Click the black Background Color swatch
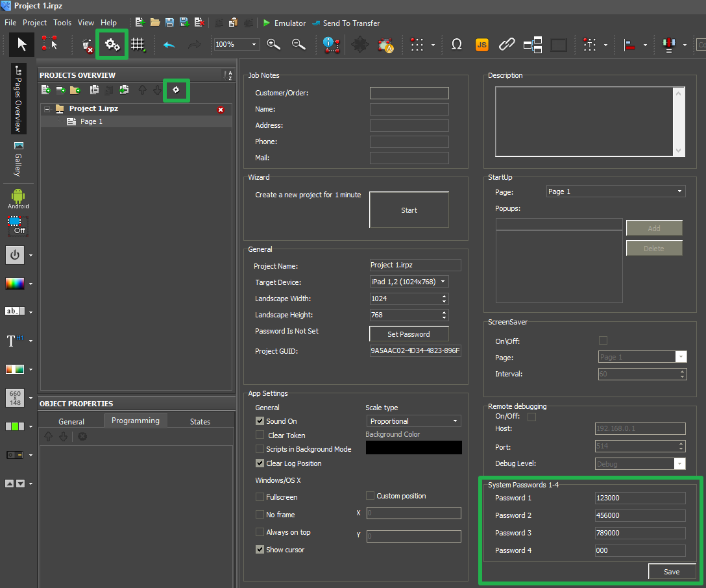The width and height of the screenshot is (706, 588). [x=413, y=448]
